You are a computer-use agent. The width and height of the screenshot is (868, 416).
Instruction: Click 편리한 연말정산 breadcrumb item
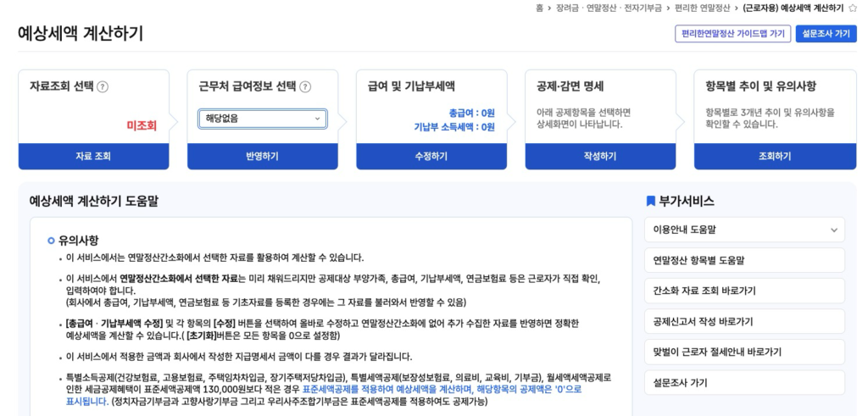703,8
